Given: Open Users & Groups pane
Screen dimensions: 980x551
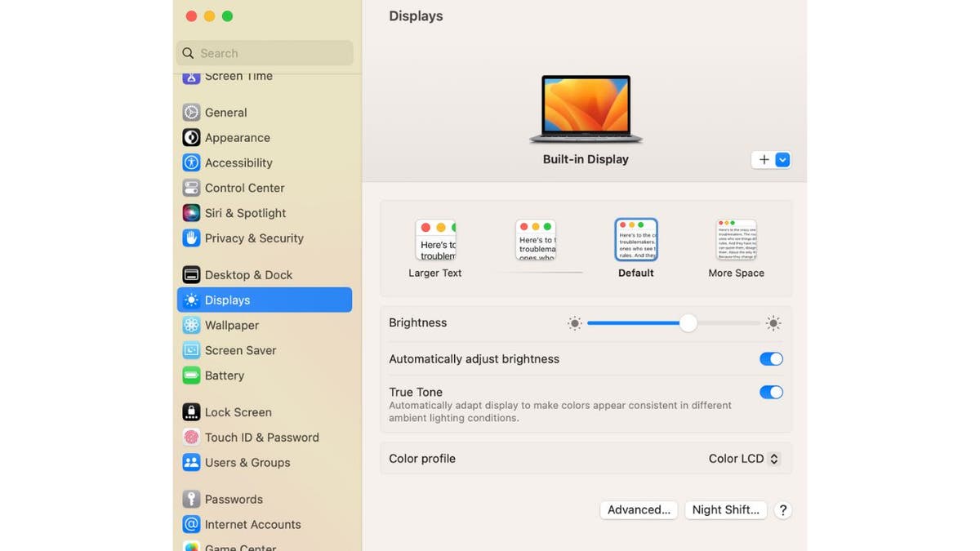Looking at the screenshot, I should pos(265,463).
